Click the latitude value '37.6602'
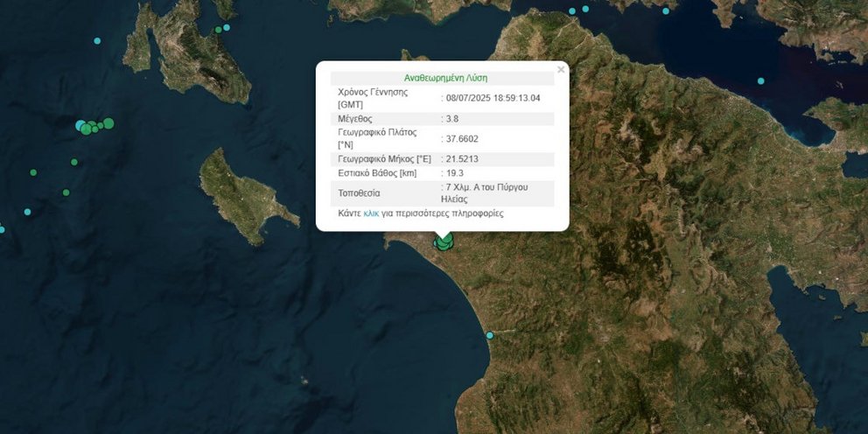The height and width of the screenshot is (434, 868). point(462,139)
